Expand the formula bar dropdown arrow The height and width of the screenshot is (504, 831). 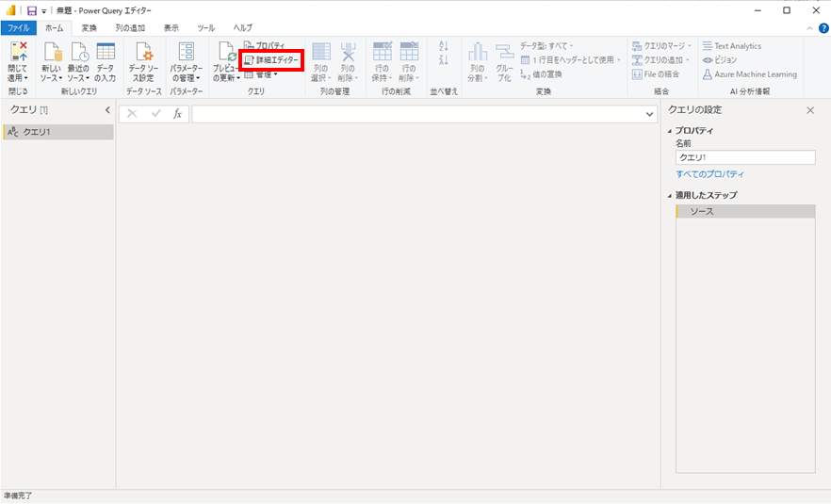pyautogui.click(x=649, y=114)
